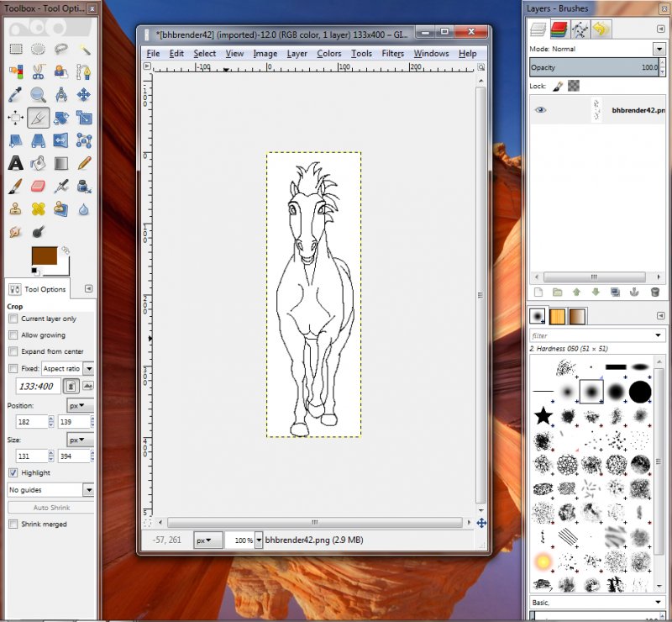Click the brown foreground color swatch
This screenshot has width=672, height=622.
tap(45, 256)
